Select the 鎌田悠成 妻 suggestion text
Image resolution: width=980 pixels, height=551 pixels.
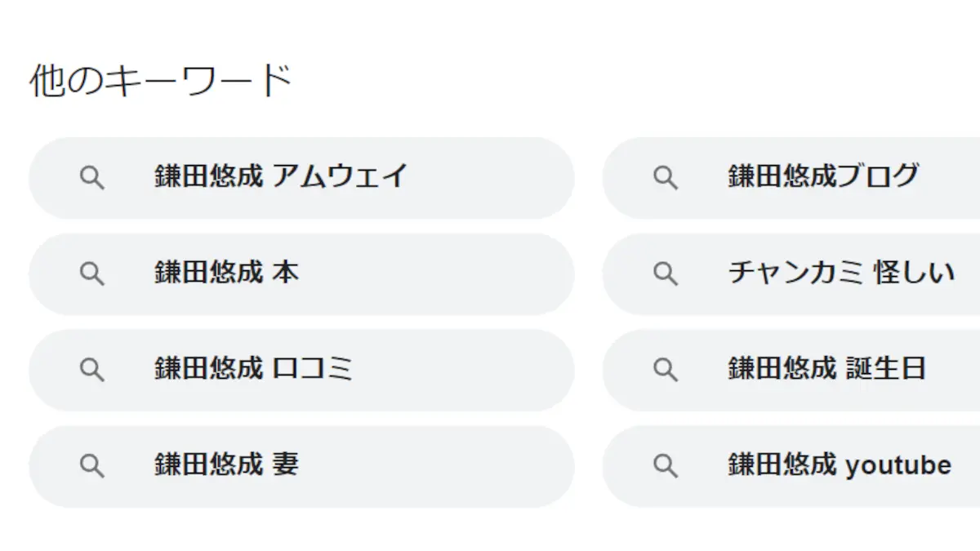(227, 465)
